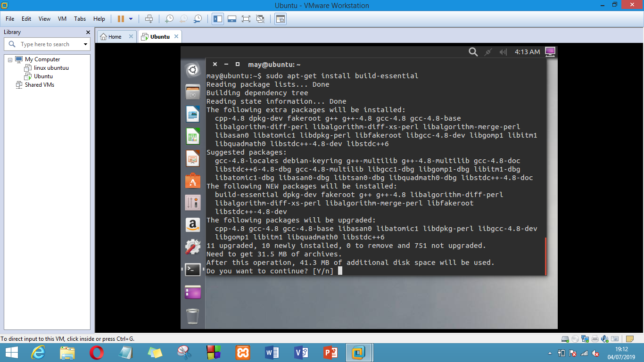This screenshot has width=644, height=362.
Task: Open the Ubuntu sound indicator
Action: click(x=503, y=52)
